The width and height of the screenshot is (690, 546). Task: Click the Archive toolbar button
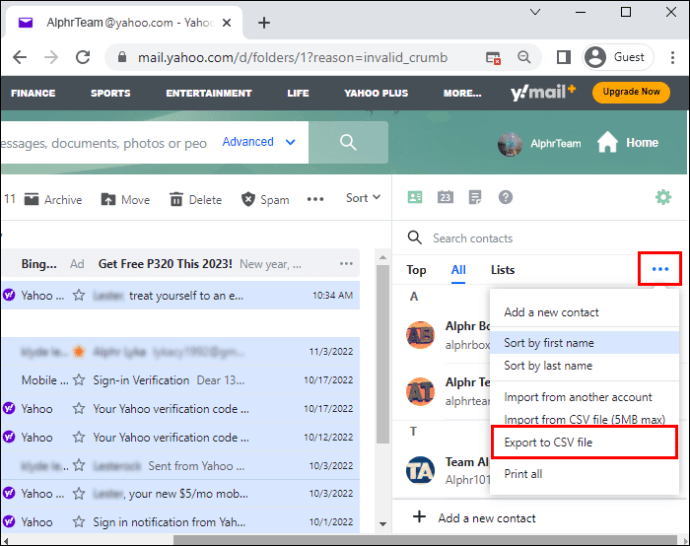[x=53, y=199]
